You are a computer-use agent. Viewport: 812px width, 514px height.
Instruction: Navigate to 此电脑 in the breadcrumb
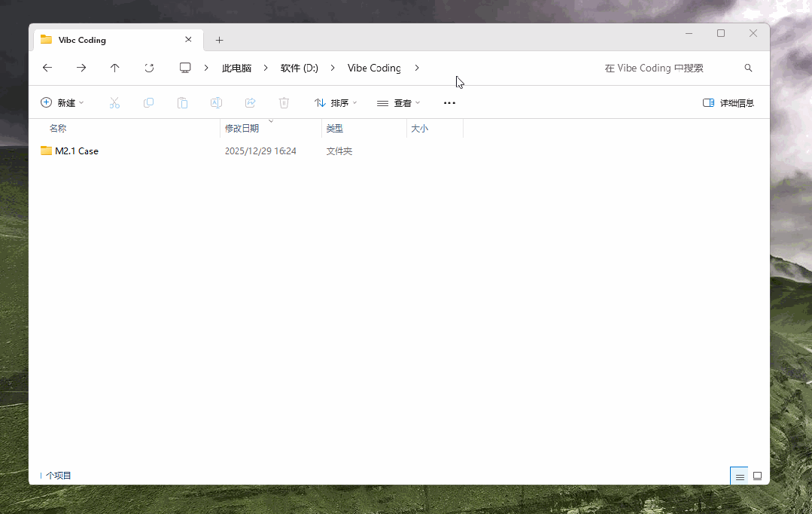tap(236, 68)
